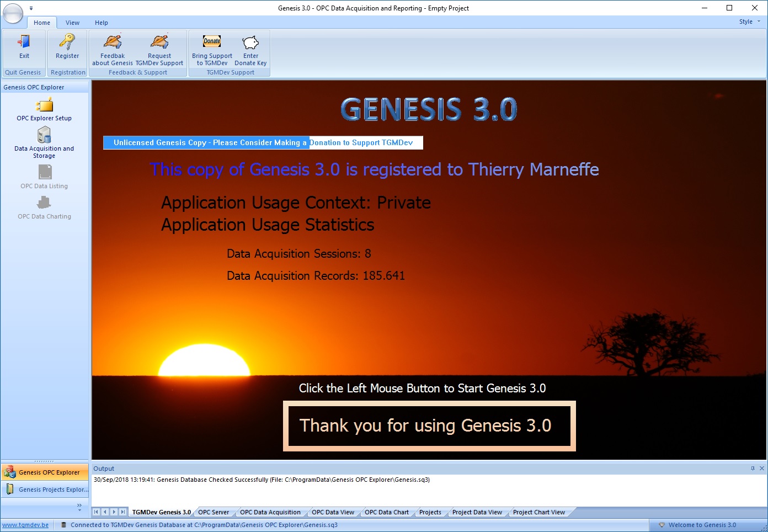This screenshot has width=768, height=532.
Task: Pin the Output panel
Action: click(753, 469)
